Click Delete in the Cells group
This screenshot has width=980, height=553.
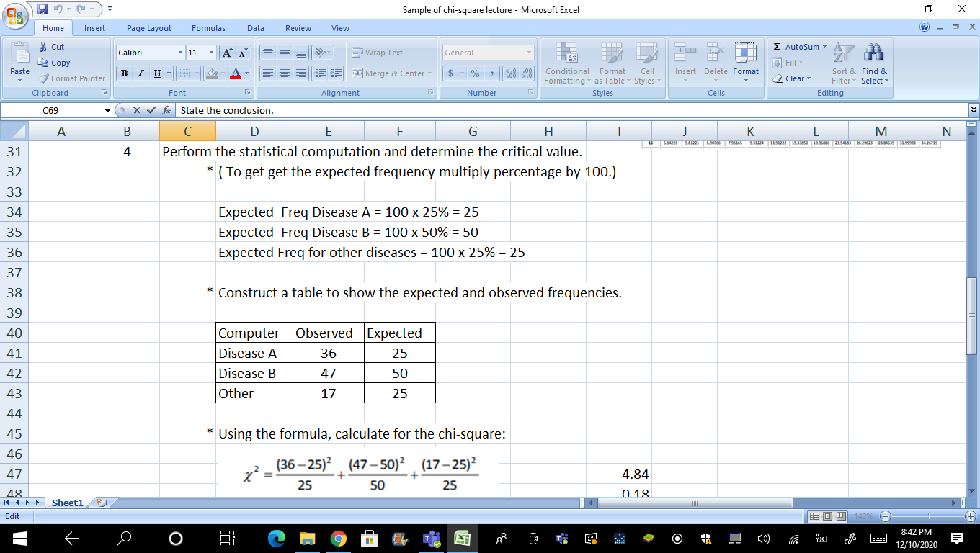click(x=716, y=62)
